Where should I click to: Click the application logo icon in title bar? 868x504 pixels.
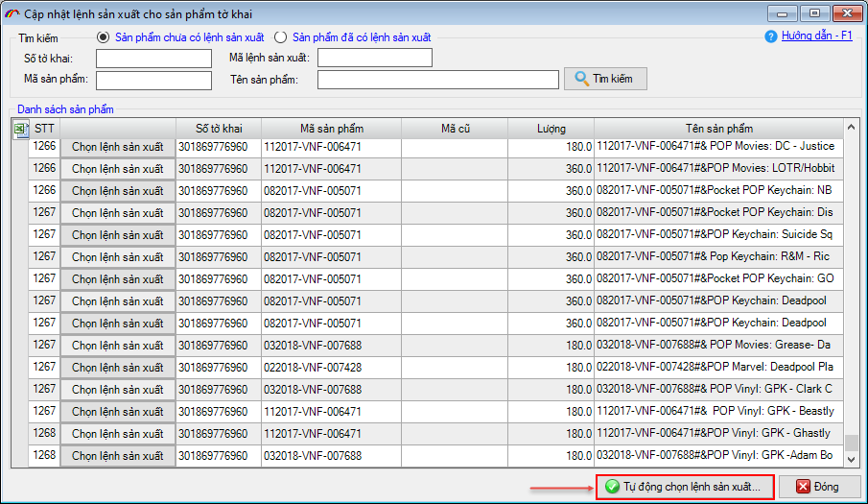12,13
